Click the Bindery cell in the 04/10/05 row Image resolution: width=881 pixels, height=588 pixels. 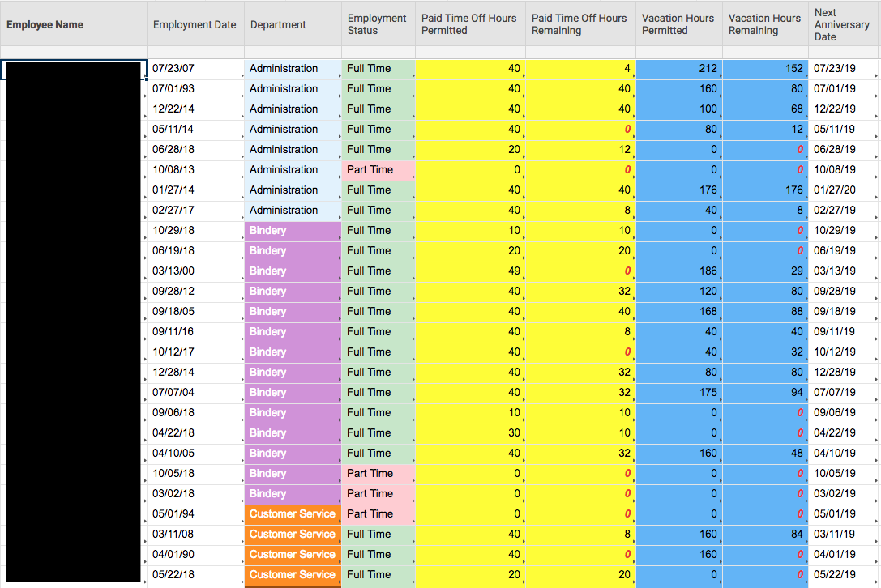tap(293, 453)
